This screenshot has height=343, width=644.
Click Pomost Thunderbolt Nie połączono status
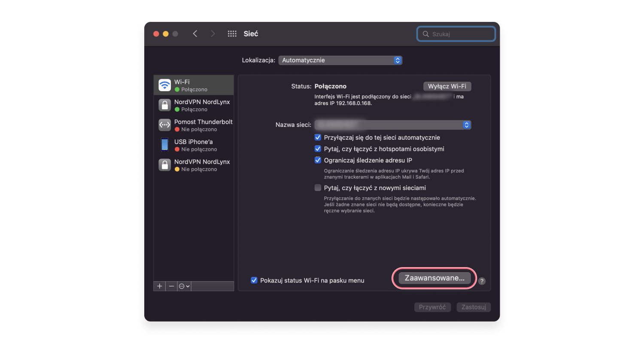[x=199, y=129]
